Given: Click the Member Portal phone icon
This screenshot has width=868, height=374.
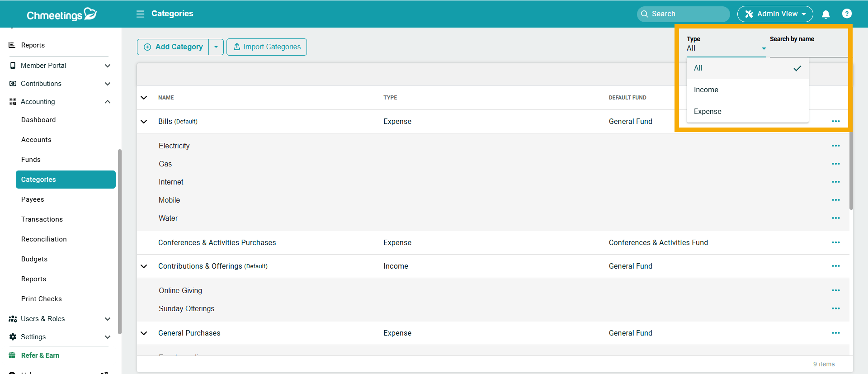Looking at the screenshot, I should coord(13,66).
